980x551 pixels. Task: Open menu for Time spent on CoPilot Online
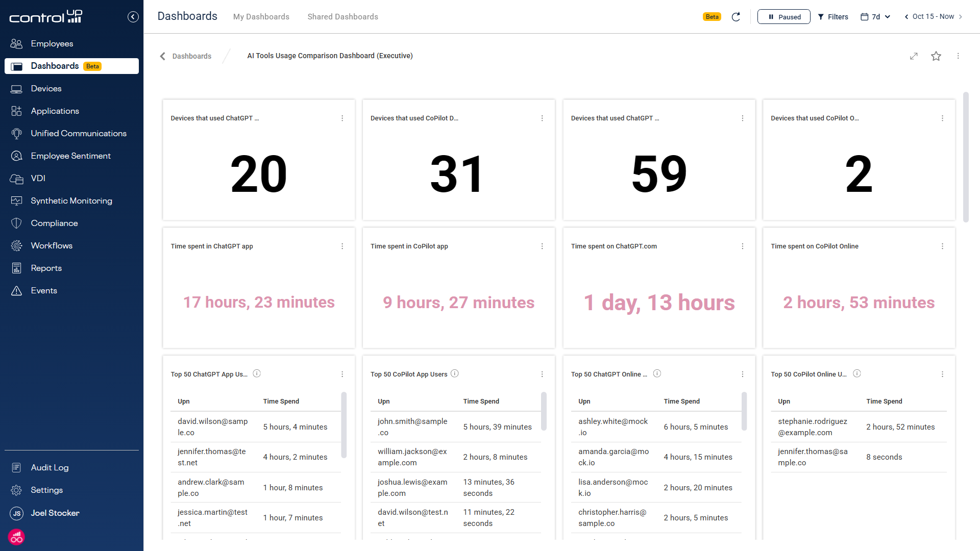pyautogui.click(x=942, y=246)
